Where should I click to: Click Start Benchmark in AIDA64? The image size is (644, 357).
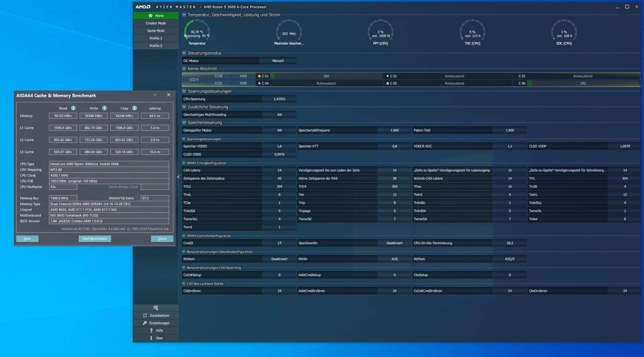(x=95, y=239)
